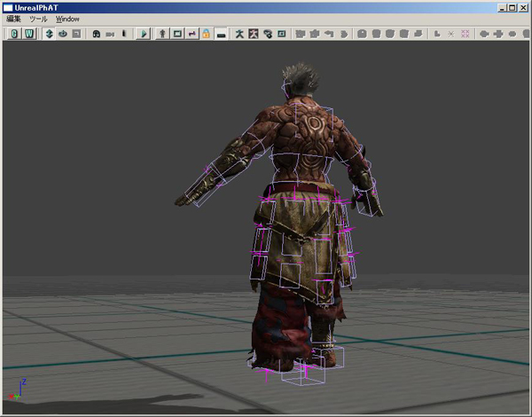Click the grey hook-arrow icon

click(x=329, y=34)
